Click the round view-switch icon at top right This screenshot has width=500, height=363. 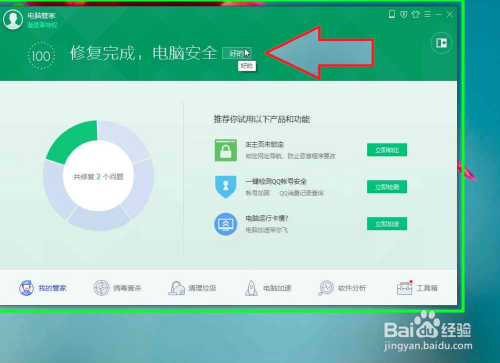point(441,43)
